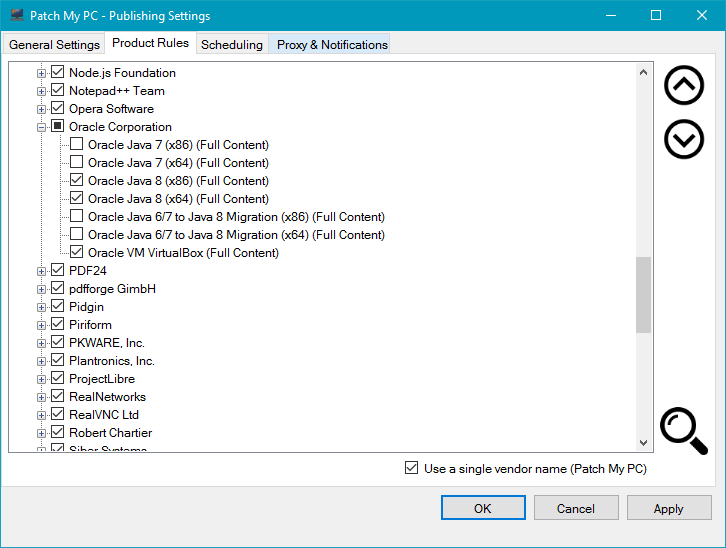Expand the Notepad++ Team node

(x=41, y=91)
